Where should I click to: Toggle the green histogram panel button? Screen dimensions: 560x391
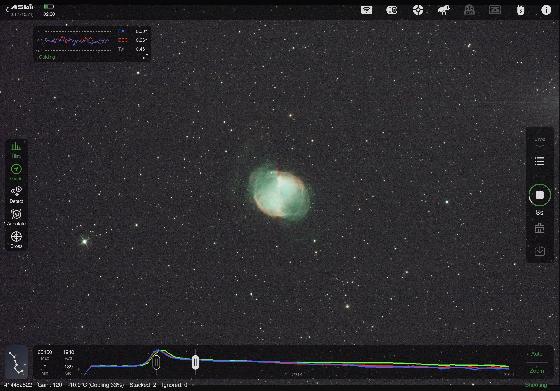[16, 150]
